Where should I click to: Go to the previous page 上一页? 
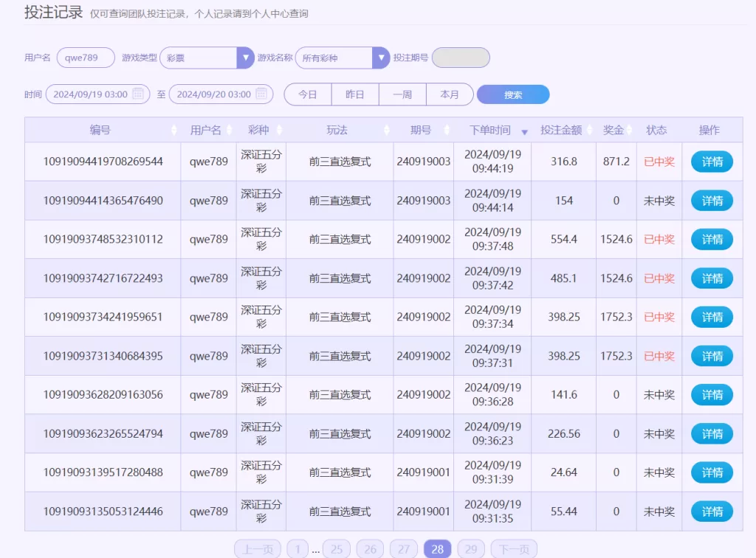[258, 549]
